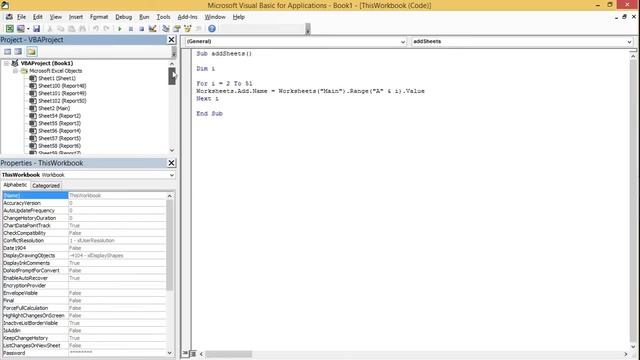Open the Window menu
This screenshot has width=640, height=360.
[x=215, y=17]
